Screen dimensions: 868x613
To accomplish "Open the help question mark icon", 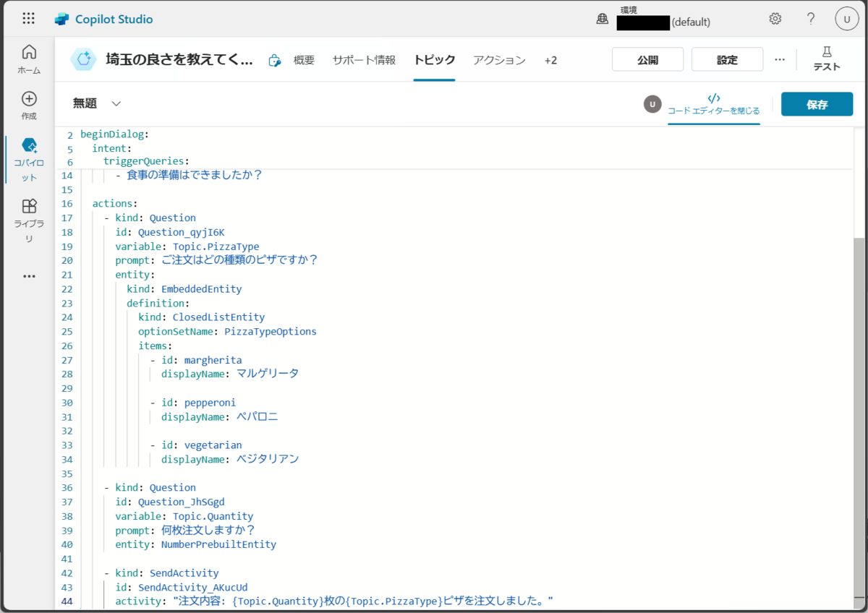I will [x=811, y=19].
